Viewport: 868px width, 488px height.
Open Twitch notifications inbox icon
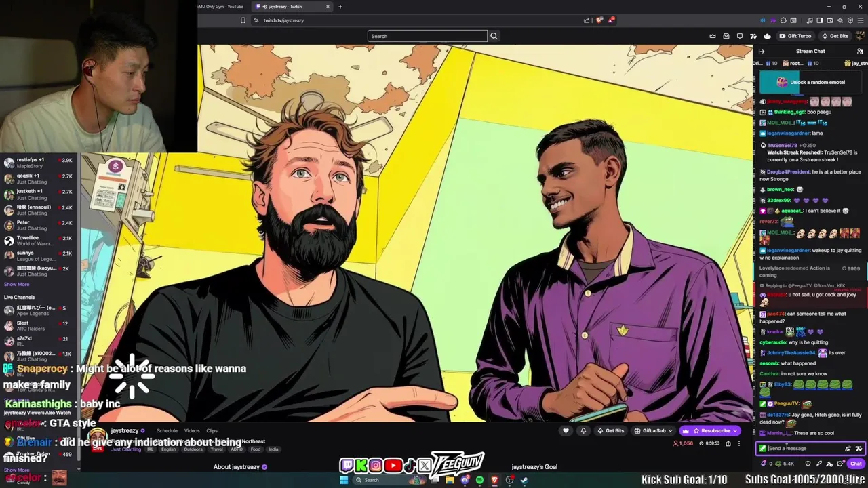pos(726,36)
